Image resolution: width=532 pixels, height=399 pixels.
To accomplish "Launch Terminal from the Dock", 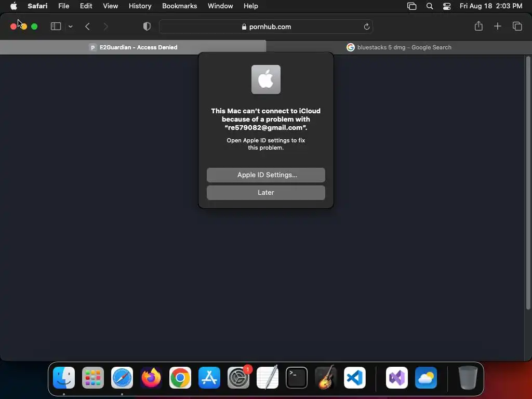I will point(297,377).
